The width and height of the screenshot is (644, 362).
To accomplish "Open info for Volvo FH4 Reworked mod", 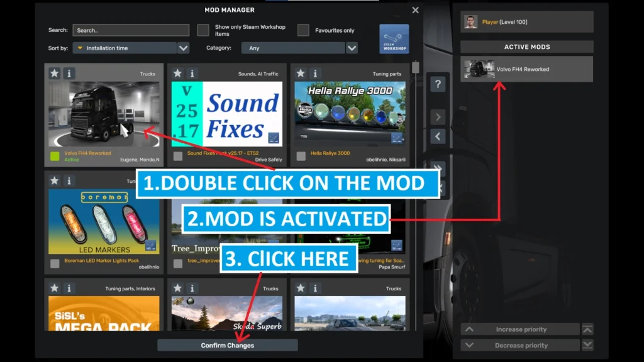I will pyautogui.click(x=69, y=74).
